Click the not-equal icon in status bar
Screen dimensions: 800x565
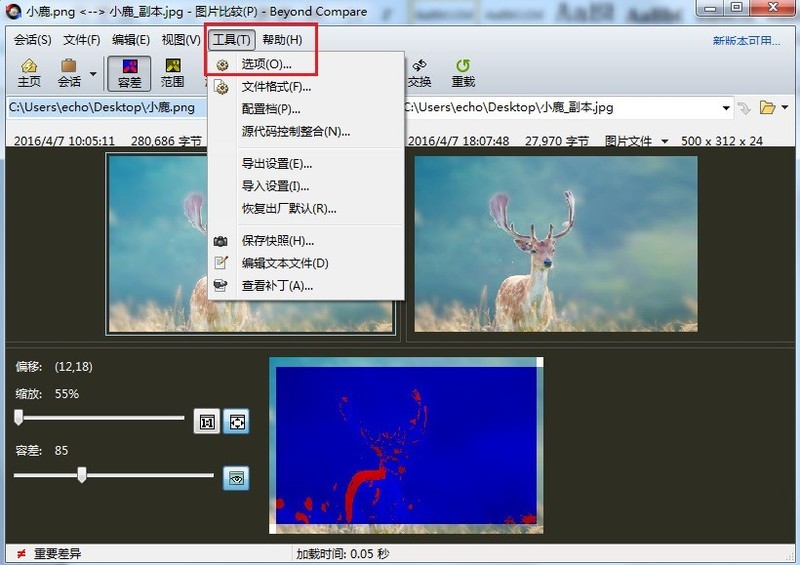click(21, 554)
